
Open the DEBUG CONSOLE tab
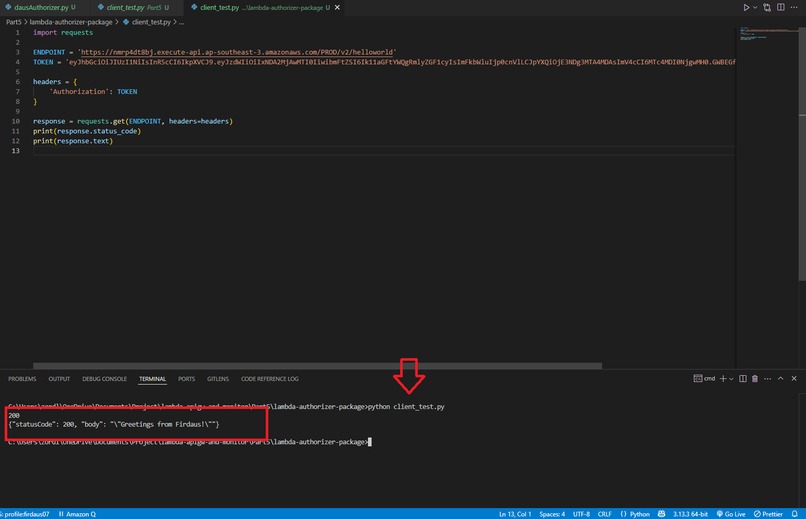coord(104,379)
